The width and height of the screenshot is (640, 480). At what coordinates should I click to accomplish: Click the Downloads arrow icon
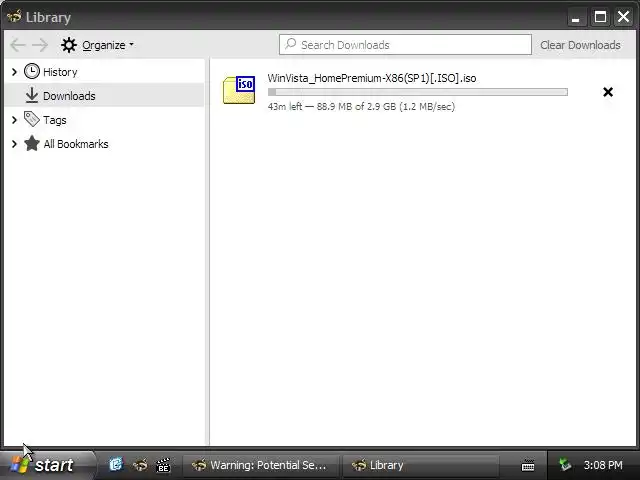[x=31, y=95]
